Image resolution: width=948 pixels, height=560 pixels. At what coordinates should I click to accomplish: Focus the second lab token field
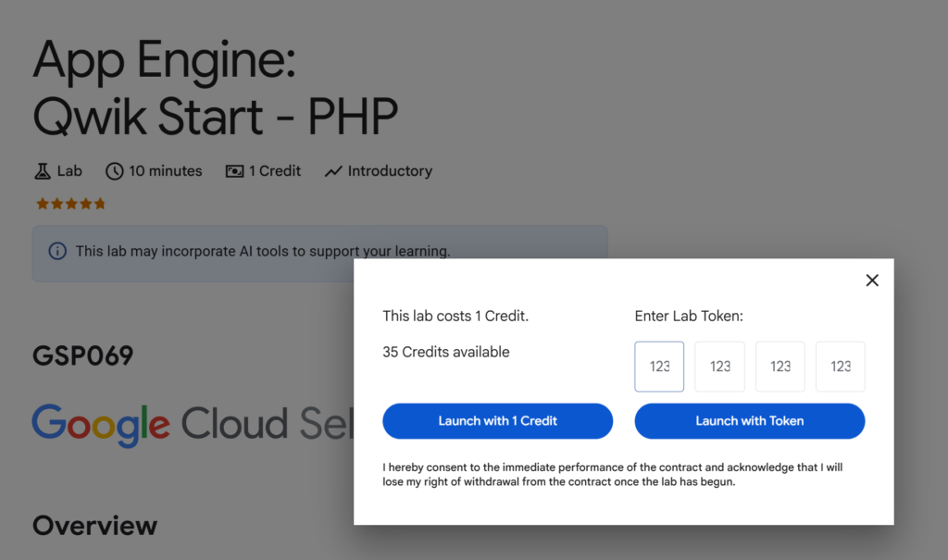tap(719, 367)
